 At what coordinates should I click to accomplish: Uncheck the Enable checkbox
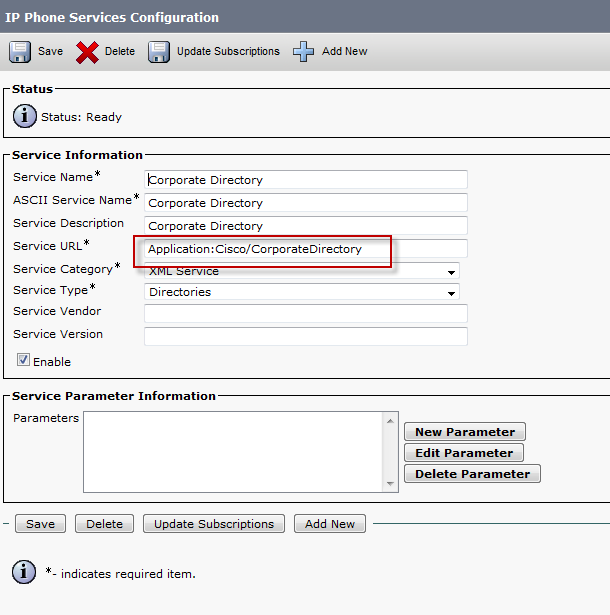tap(23, 359)
